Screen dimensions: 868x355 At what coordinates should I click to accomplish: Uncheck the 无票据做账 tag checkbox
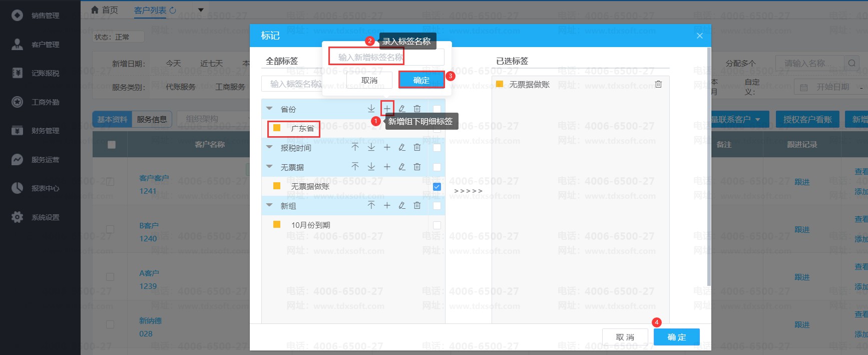coord(437,187)
